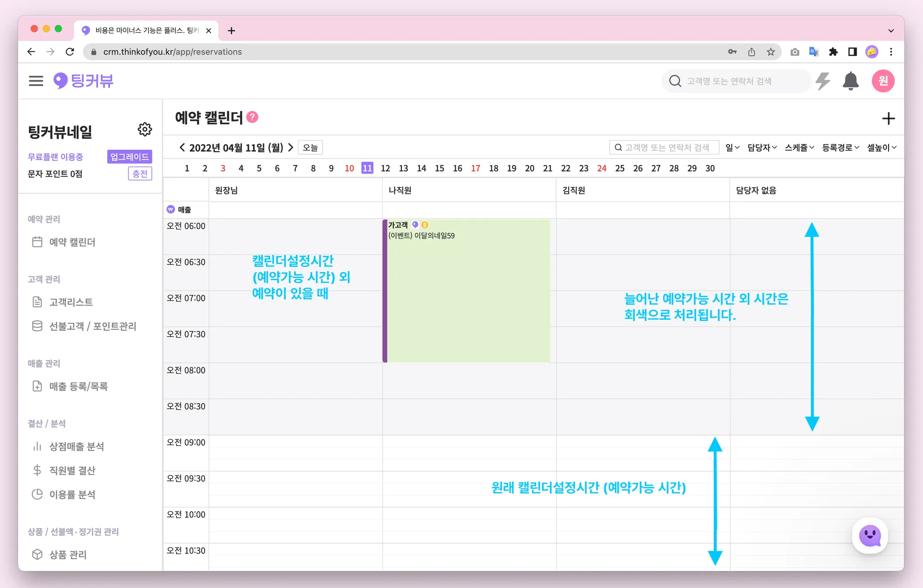Select day 17 in the date strip
This screenshot has width=923, height=588.
point(475,169)
